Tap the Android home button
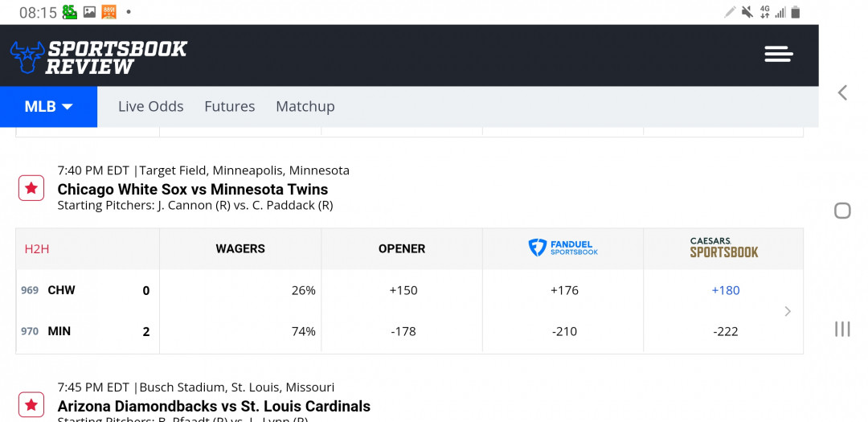Viewport: 868px width, 422px height. 842,211
